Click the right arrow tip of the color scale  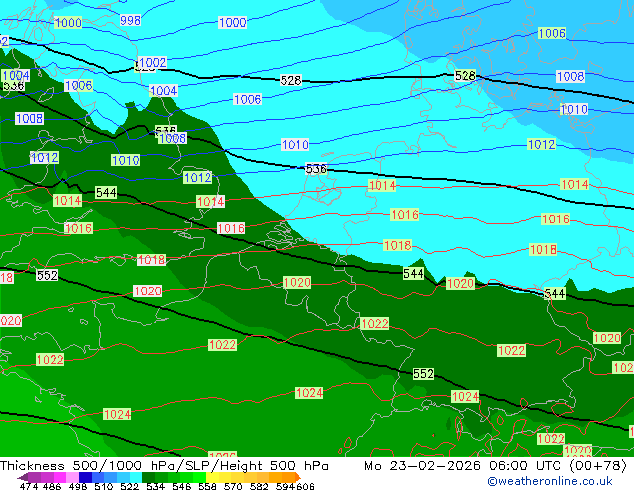pos(300,478)
